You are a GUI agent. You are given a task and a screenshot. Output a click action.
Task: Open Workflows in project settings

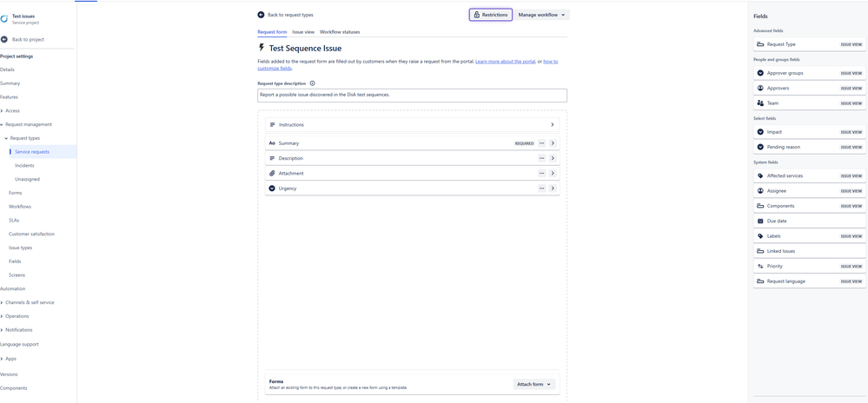(20, 207)
